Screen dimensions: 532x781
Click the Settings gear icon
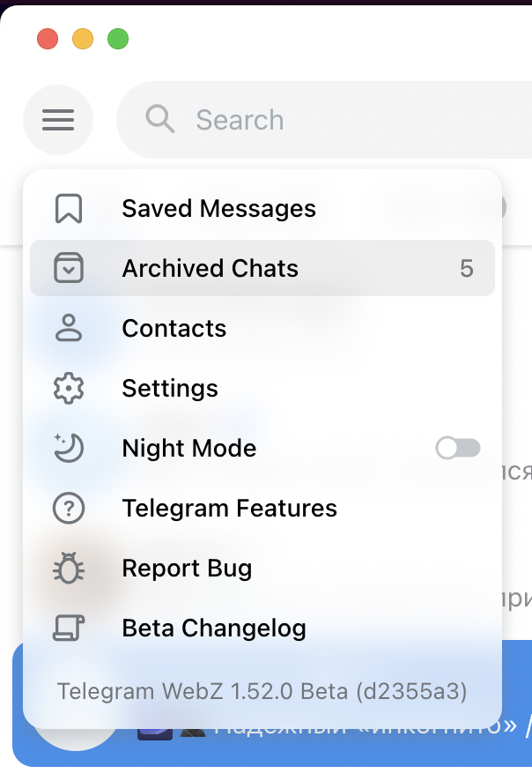coord(68,389)
